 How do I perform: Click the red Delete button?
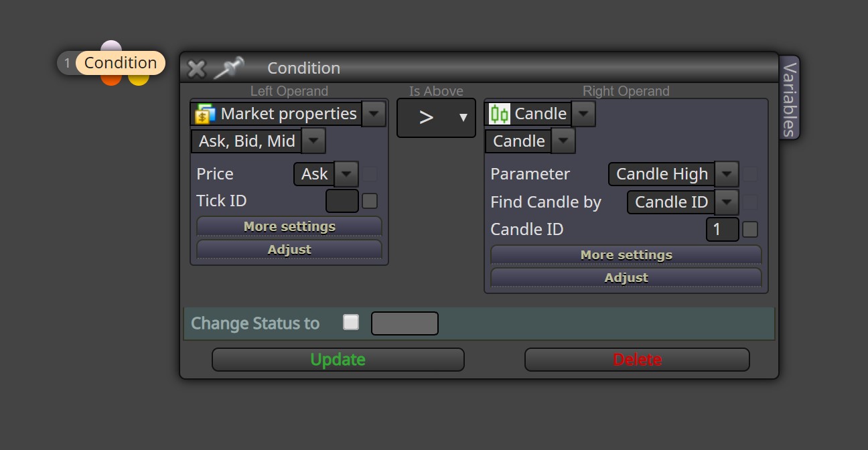pos(637,360)
